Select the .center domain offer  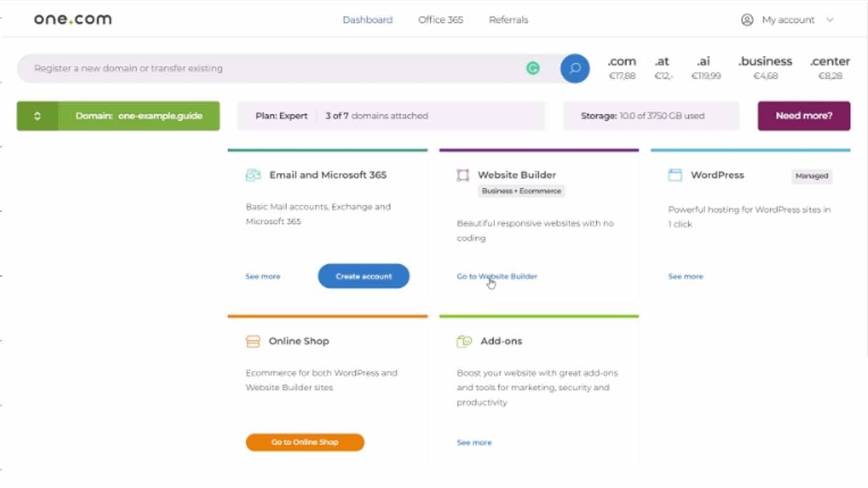[x=830, y=68]
